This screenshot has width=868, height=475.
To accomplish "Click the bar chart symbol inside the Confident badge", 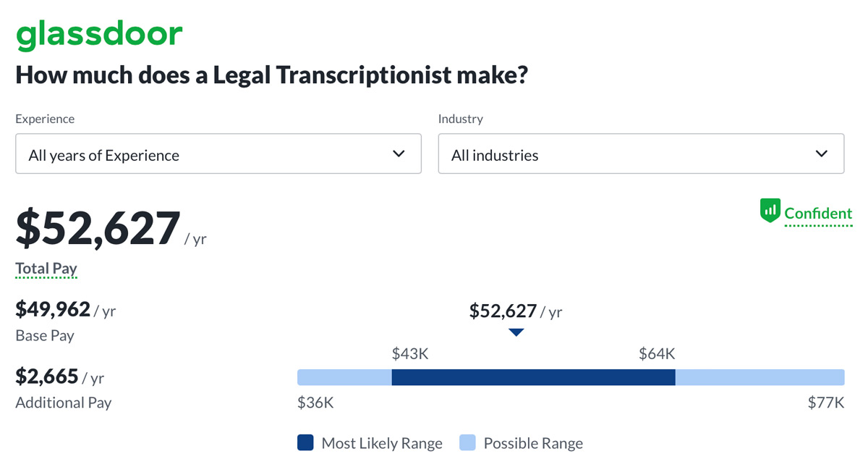I will (771, 211).
